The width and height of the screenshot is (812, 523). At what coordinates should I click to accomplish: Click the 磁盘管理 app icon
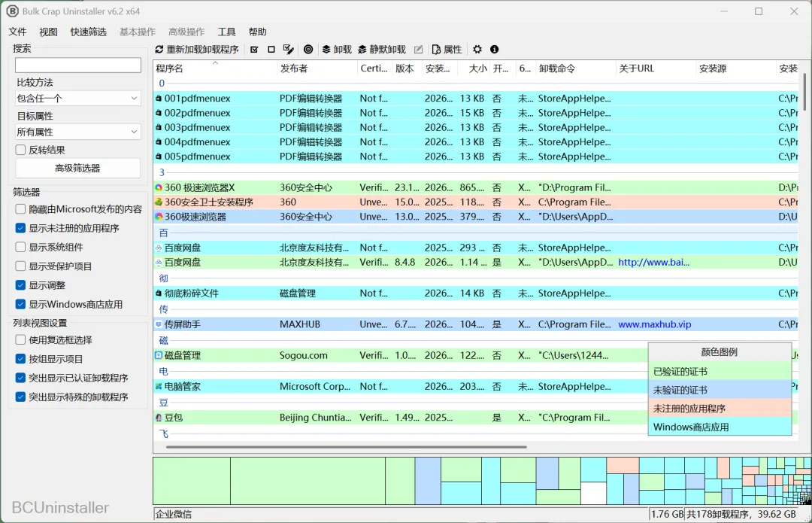(x=159, y=356)
